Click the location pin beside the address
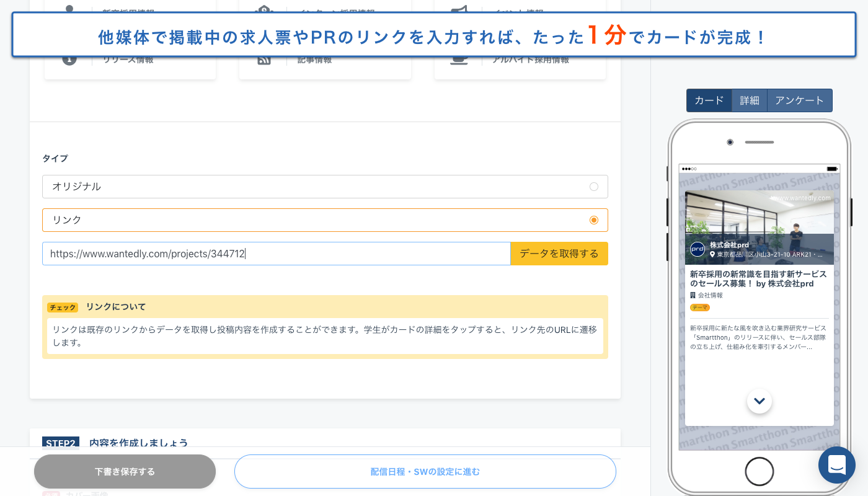The image size is (868, 496). coord(712,255)
